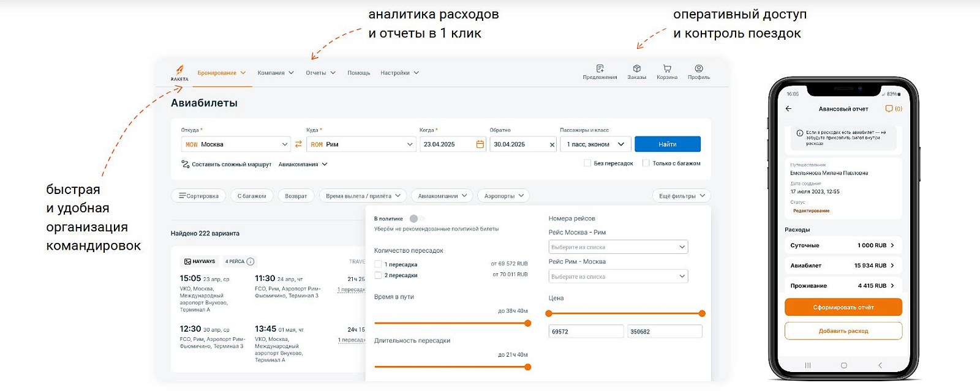Tap Проживание 4 415 RUB expense row
This screenshot has height=391, width=980.
[843, 286]
